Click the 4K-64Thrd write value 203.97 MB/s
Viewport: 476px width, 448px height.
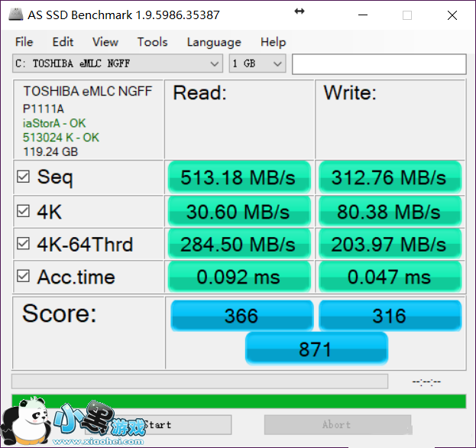click(x=390, y=244)
